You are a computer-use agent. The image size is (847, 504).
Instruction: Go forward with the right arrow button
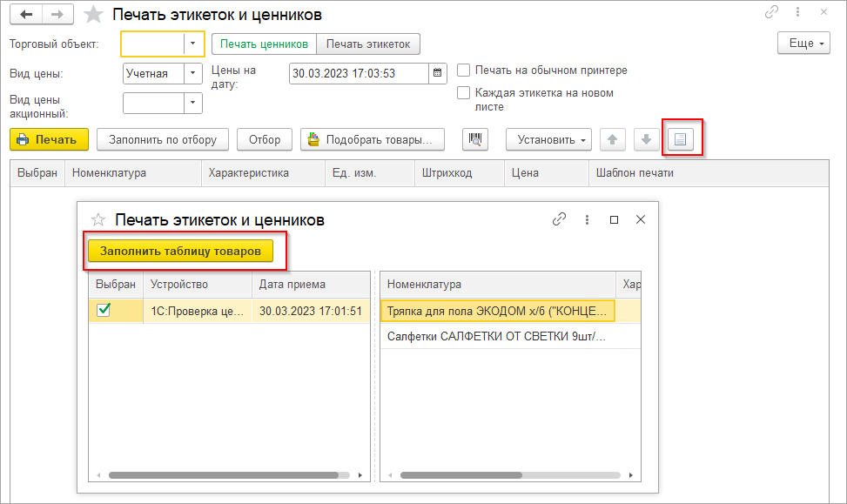(57, 15)
